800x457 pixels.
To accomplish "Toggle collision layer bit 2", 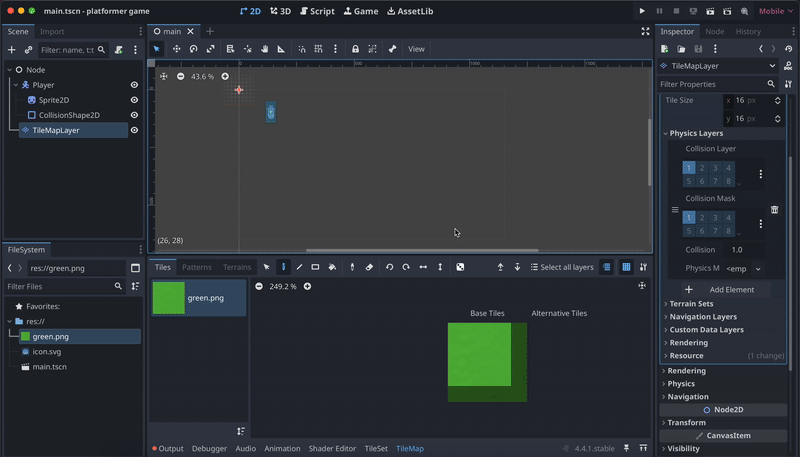I will click(x=702, y=168).
